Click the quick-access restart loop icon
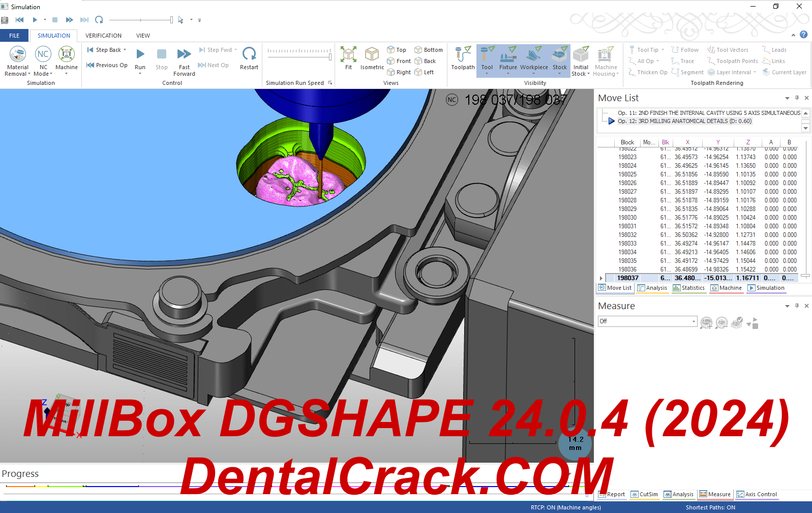This screenshot has height=513, width=812. [x=99, y=20]
